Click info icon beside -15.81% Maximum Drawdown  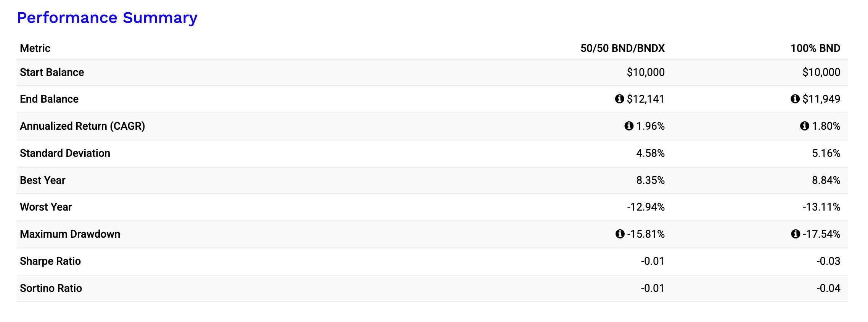pyautogui.click(x=620, y=234)
